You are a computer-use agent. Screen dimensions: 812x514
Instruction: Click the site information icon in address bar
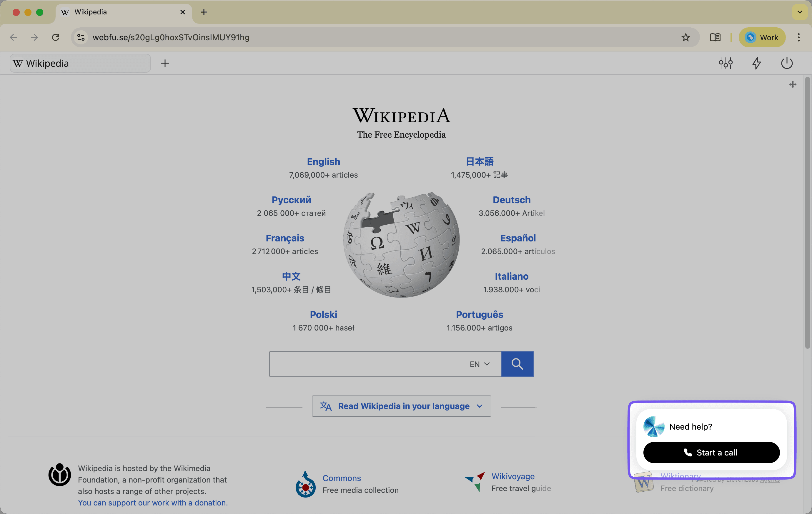click(81, 37)
